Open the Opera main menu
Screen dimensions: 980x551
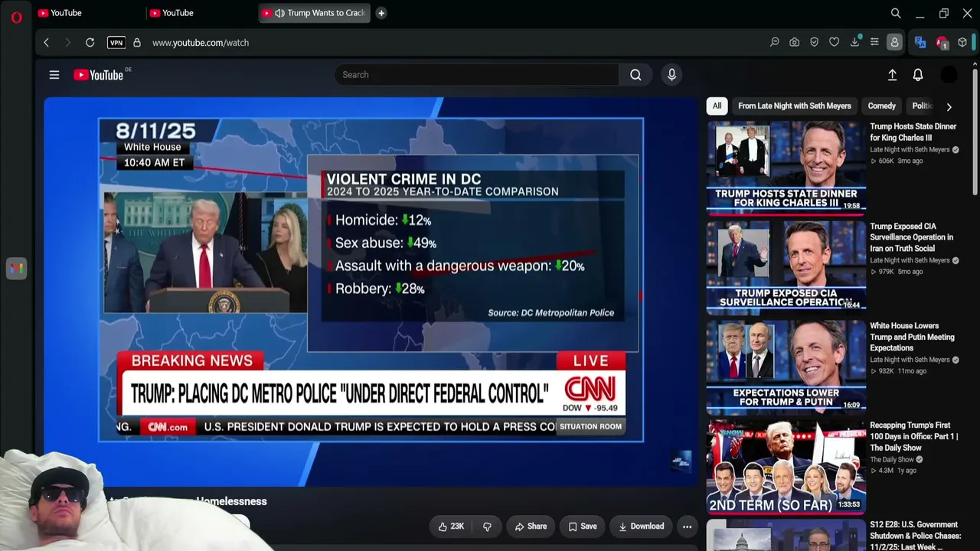17,17
